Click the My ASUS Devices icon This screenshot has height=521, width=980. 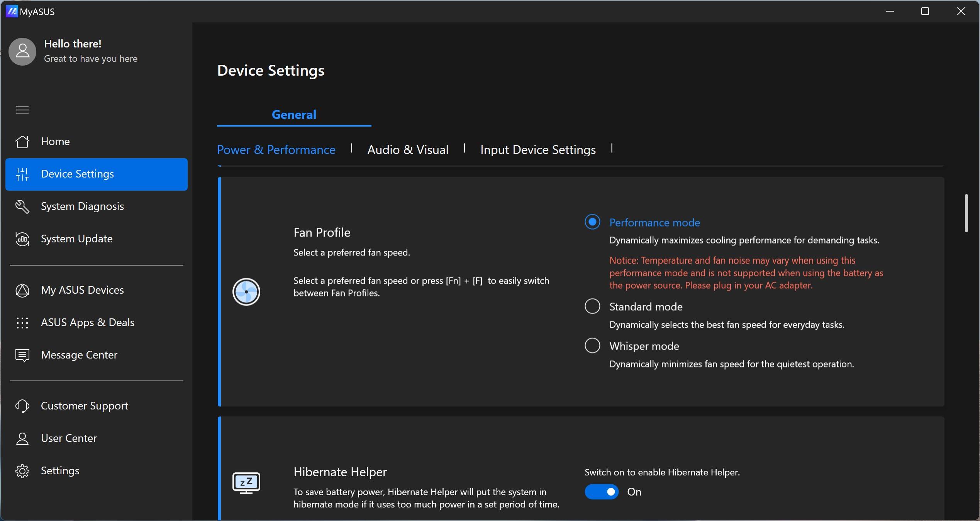click(22, 290)
